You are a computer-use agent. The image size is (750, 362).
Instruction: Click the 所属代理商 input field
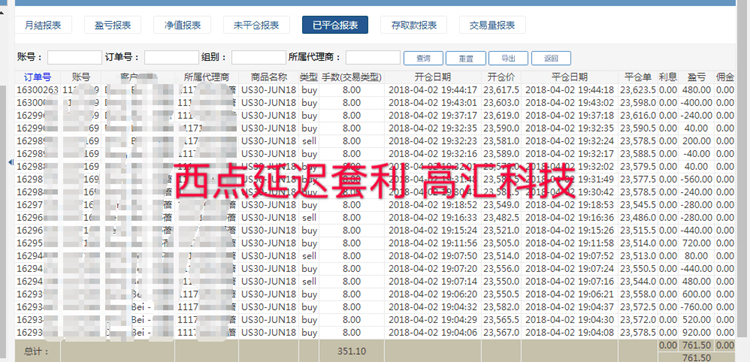373,58
